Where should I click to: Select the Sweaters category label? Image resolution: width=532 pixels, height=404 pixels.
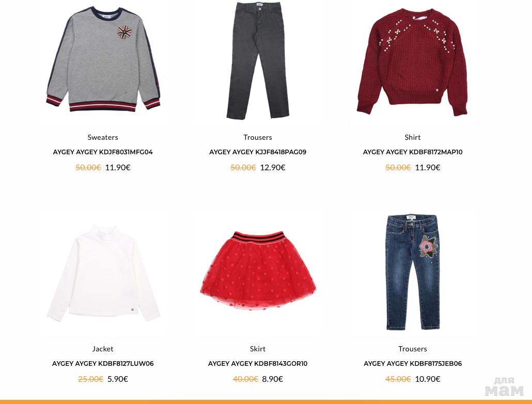103,137
